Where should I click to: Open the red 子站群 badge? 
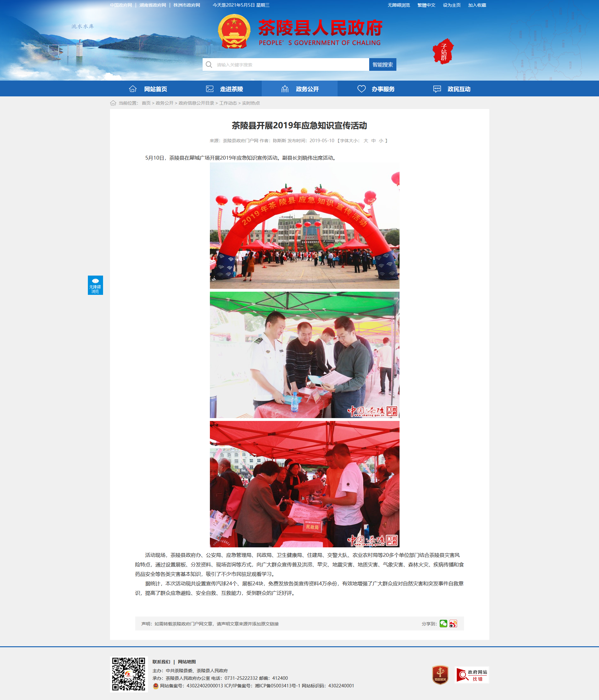[x=443, y=51]
